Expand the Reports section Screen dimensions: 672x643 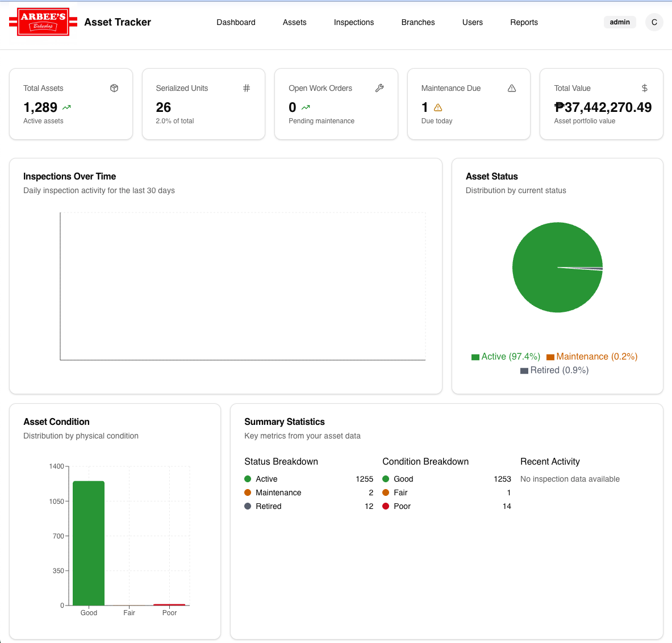click(x=524, y=22)
